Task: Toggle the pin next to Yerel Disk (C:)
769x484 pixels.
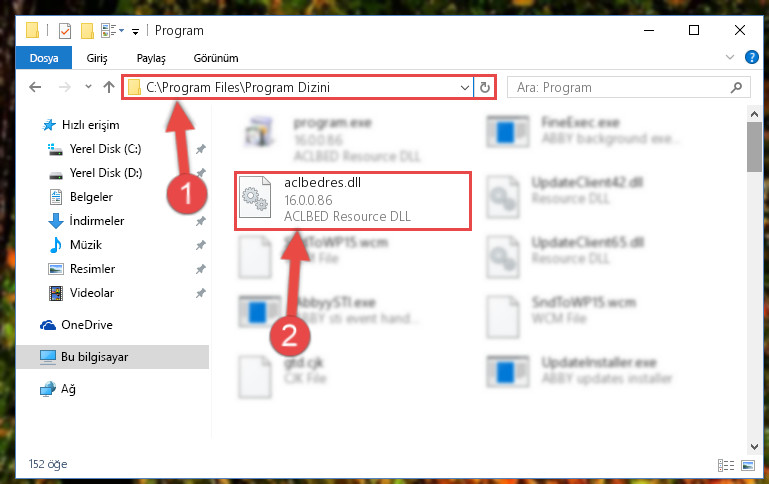Action: 201,149
